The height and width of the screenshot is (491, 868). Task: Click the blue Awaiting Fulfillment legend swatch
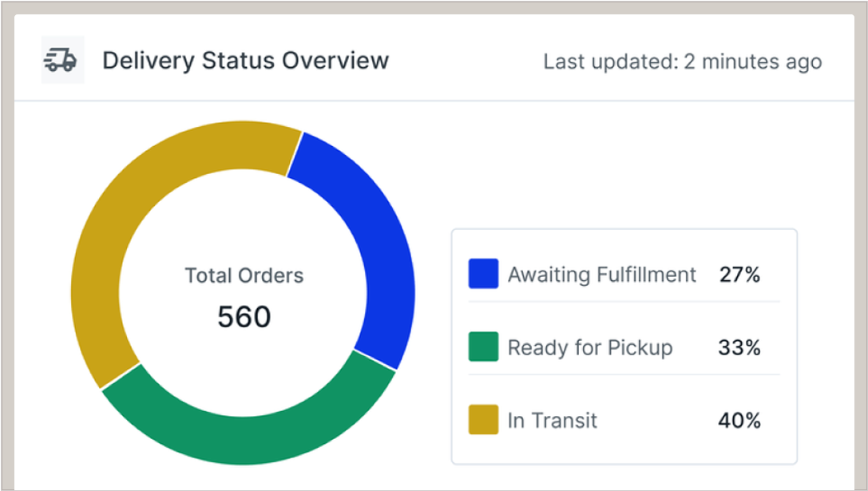[483, 274]
